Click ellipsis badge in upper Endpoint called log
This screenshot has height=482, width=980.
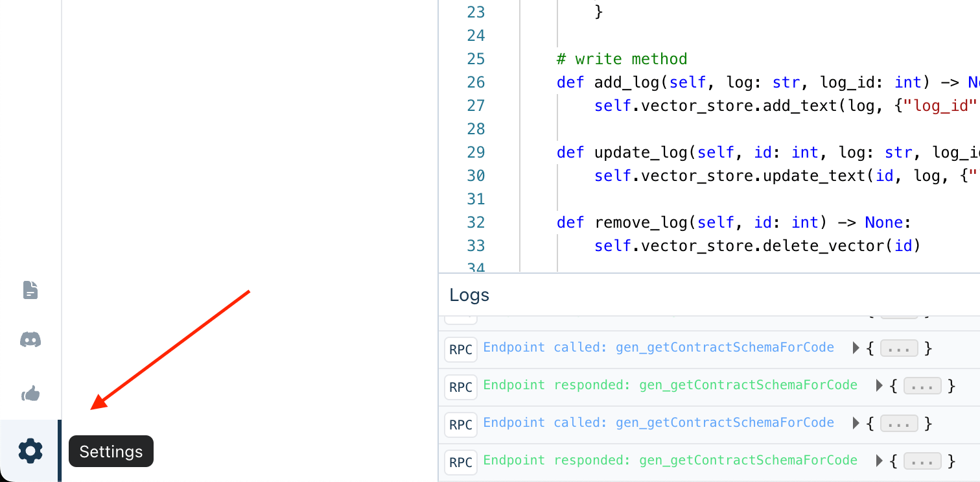tap(899, 348)
